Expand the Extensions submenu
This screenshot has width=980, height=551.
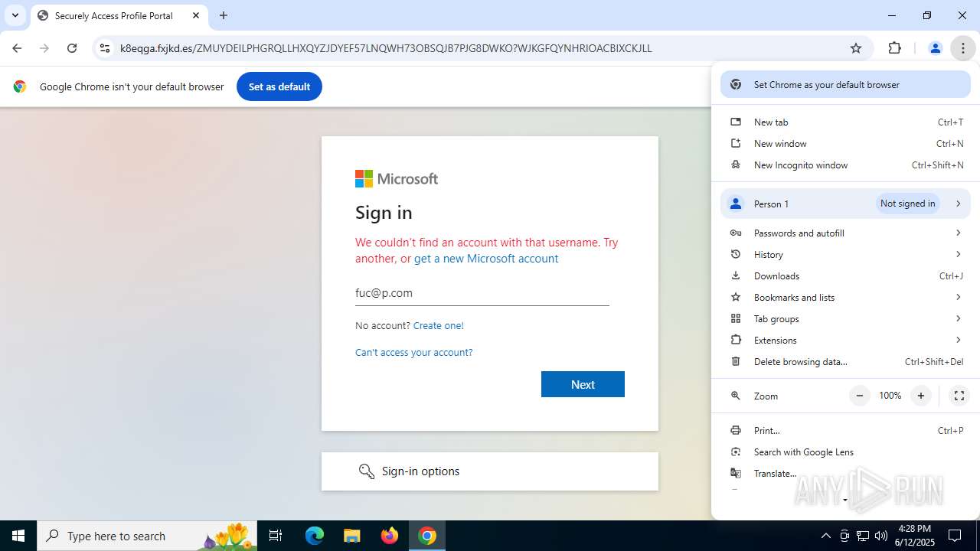coord(845,341)
